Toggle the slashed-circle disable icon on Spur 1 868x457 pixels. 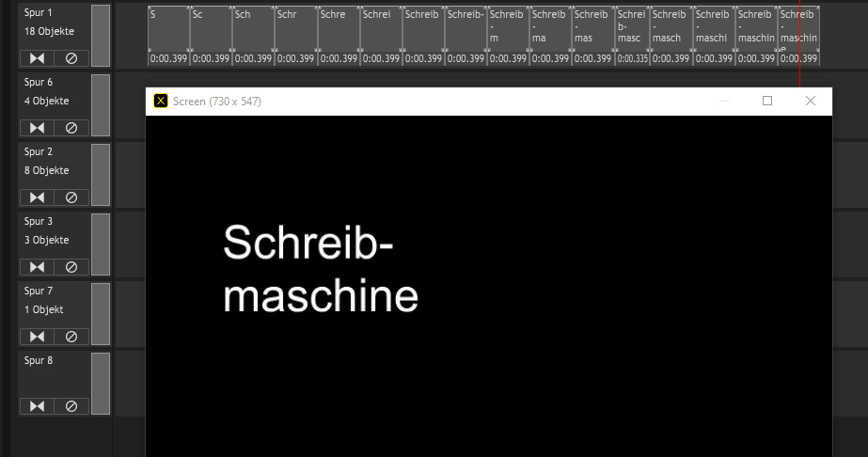point(71,58)
